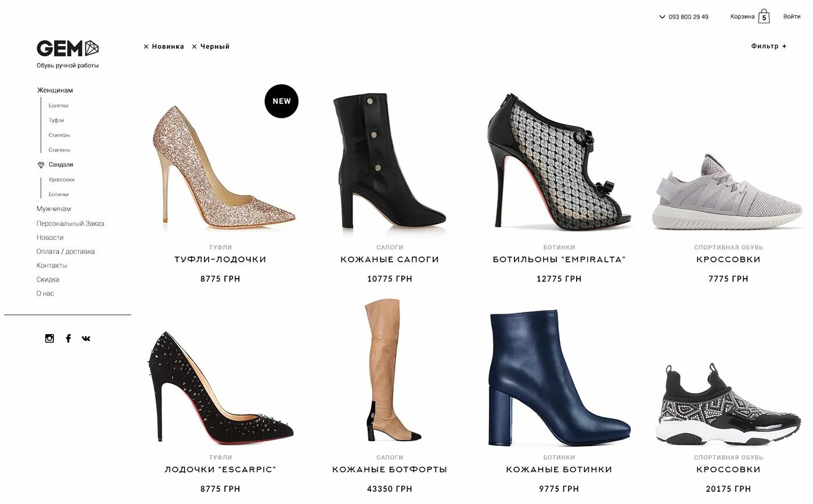Open the VK social icon
Image resolution: width=813 pixels, height=504 pixels.
[x=86, y=339]
